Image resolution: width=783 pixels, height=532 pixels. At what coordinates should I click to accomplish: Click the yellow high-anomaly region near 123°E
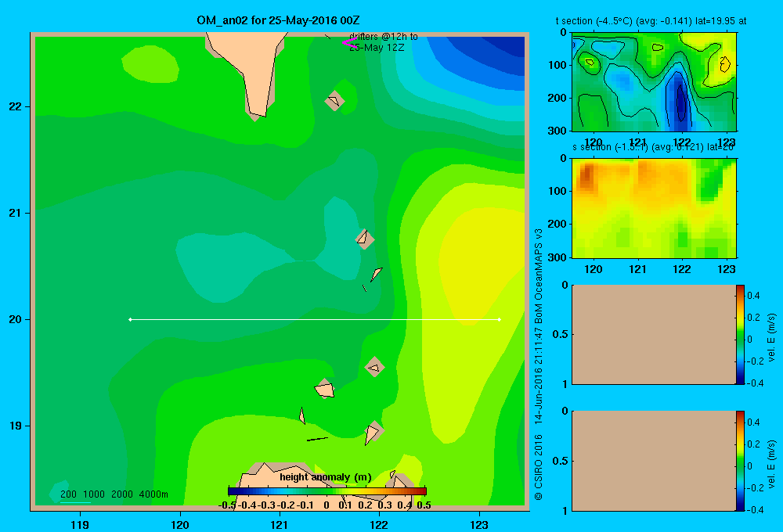479,264
